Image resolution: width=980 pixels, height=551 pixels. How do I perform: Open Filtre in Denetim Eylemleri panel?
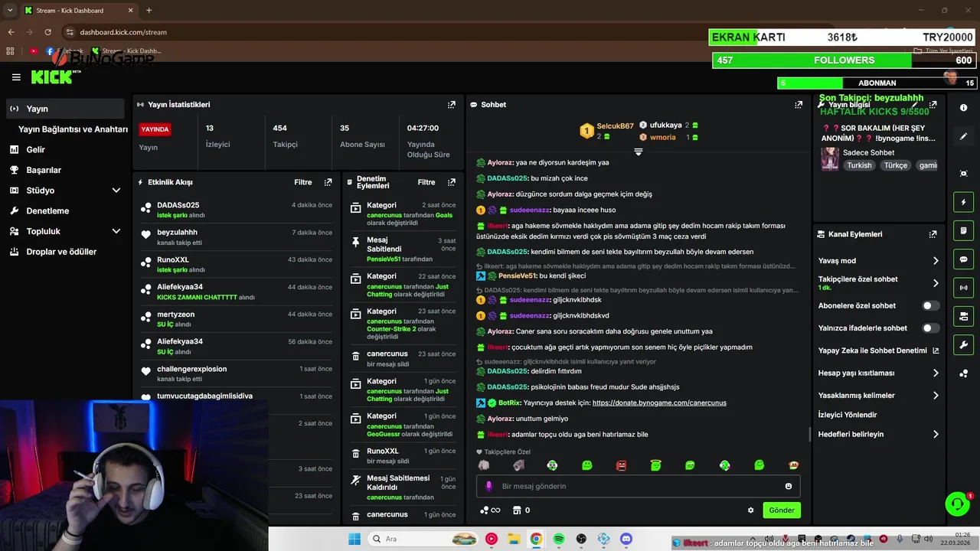click(x=426, y=182)
